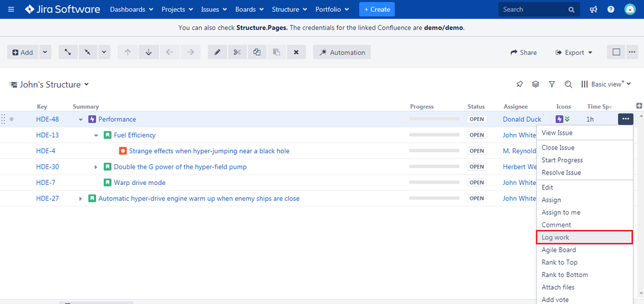Open issue HDE-13 key link
Image resolution: width=644 pixels, height=304 pixels.
pos(47,135)
